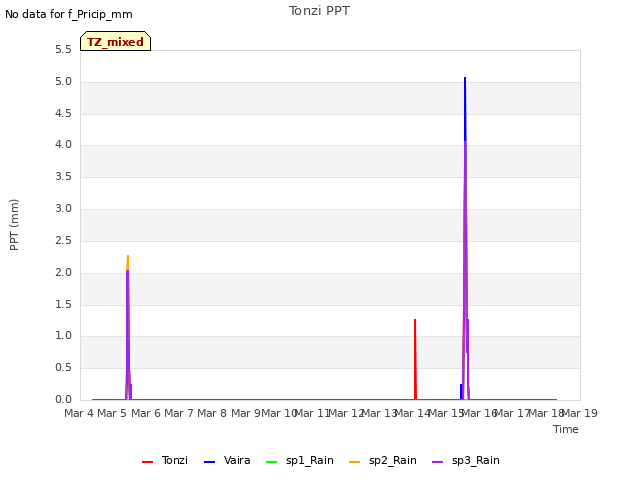Click the PPT (mm) y-axis label
Screen dimensions: 640x480
[x=14, y=224]
